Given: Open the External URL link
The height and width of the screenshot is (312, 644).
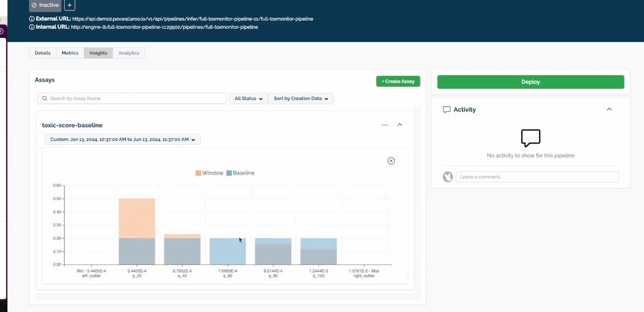Looking at the screenshot, I should [193, 19].
